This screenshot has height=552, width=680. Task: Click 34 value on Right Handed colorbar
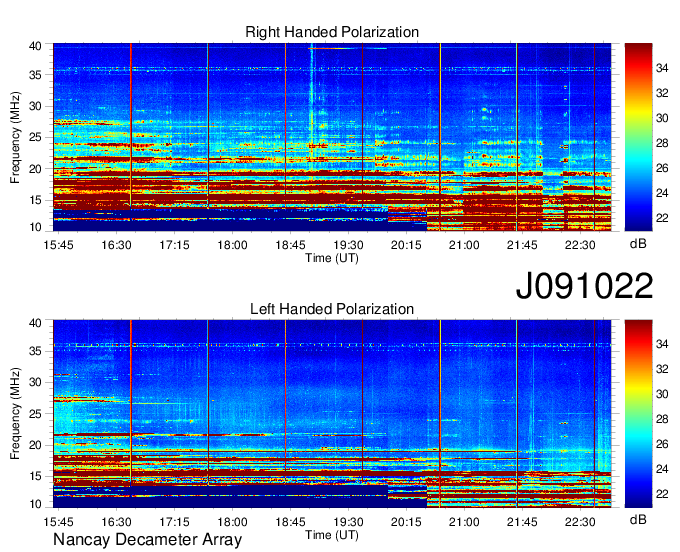(662, 68)
